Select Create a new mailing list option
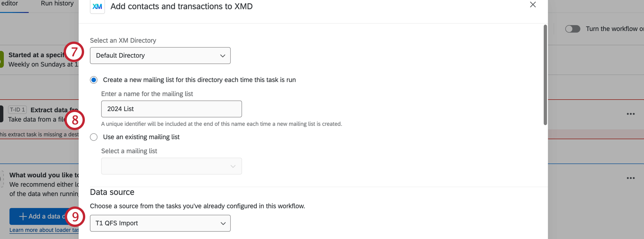The height and width of the screenshot is (239, 644). coord(94,80)
